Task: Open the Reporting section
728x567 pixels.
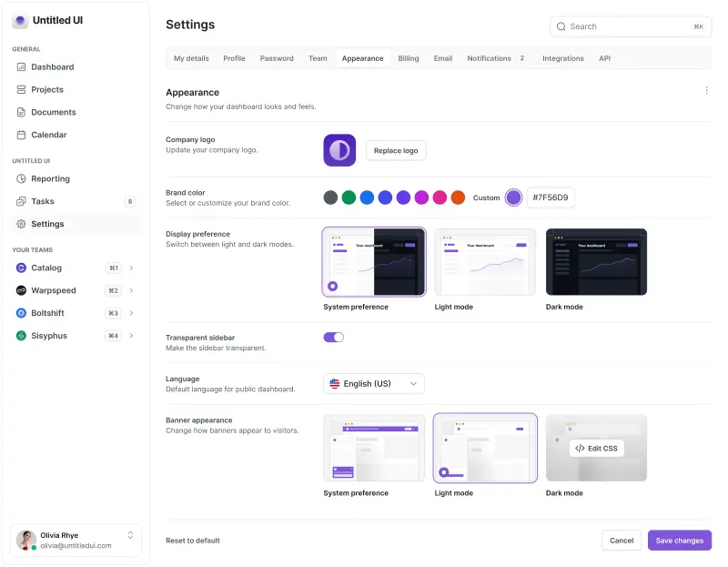Action: click(50, 178)
